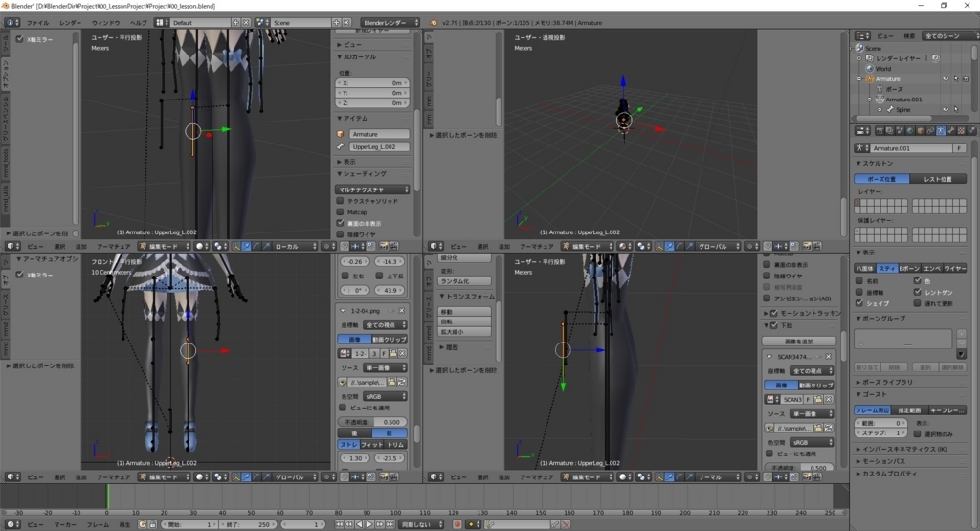Toggle Armature visibility eye in outliner
The image size is (980, 531).
coord(946,78)
